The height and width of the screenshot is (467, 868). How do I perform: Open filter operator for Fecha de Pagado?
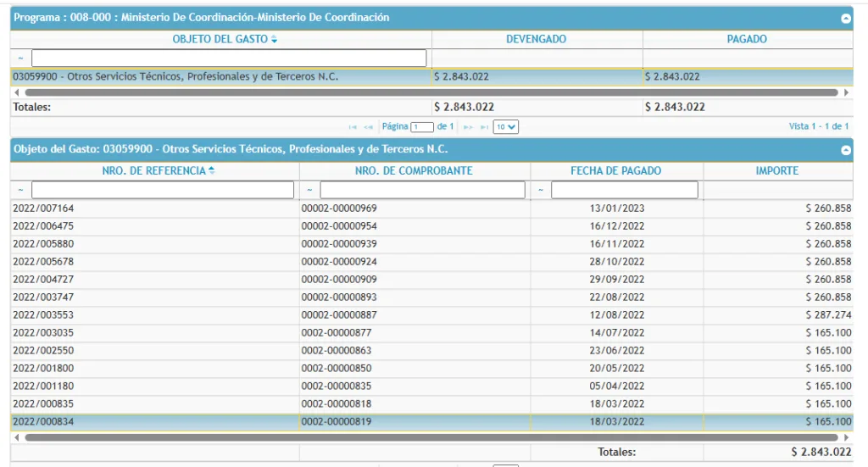[541, 191]
